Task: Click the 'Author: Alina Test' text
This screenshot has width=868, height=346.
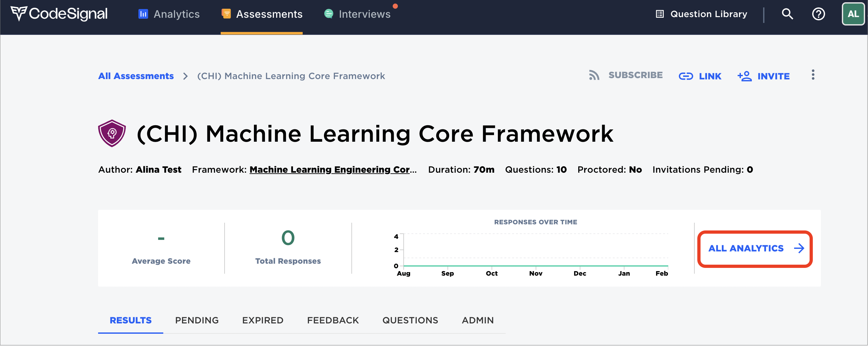Action: 139,170
